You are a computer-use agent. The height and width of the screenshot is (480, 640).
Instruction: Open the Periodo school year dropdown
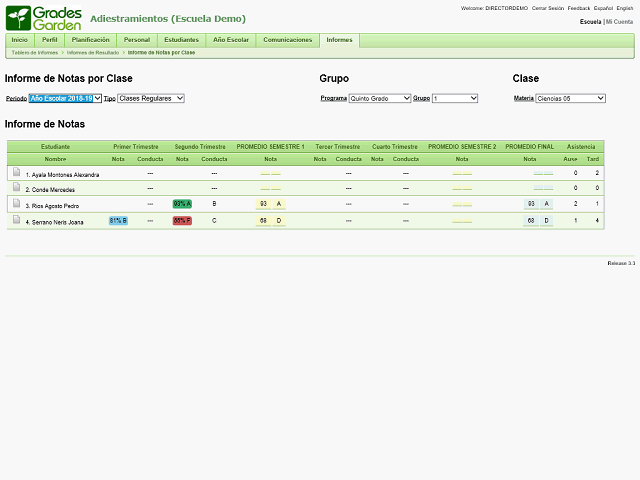[x=65, y=98]
